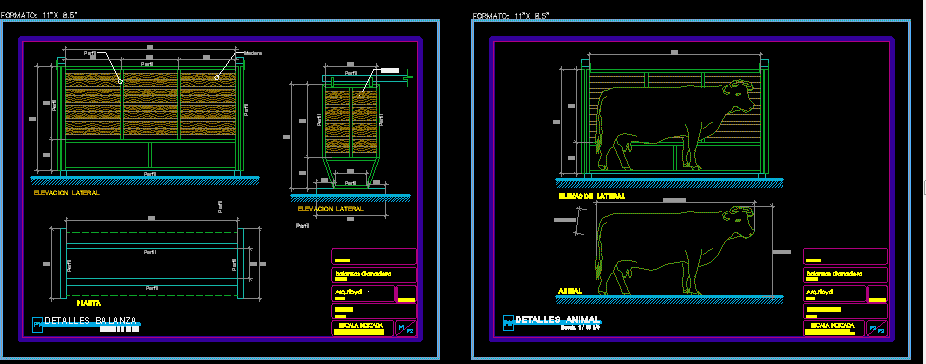Click the blue tag icon beside DETALLES BALANZA
The height and width of the screenshot is (364, 926).
click(37, 324)
